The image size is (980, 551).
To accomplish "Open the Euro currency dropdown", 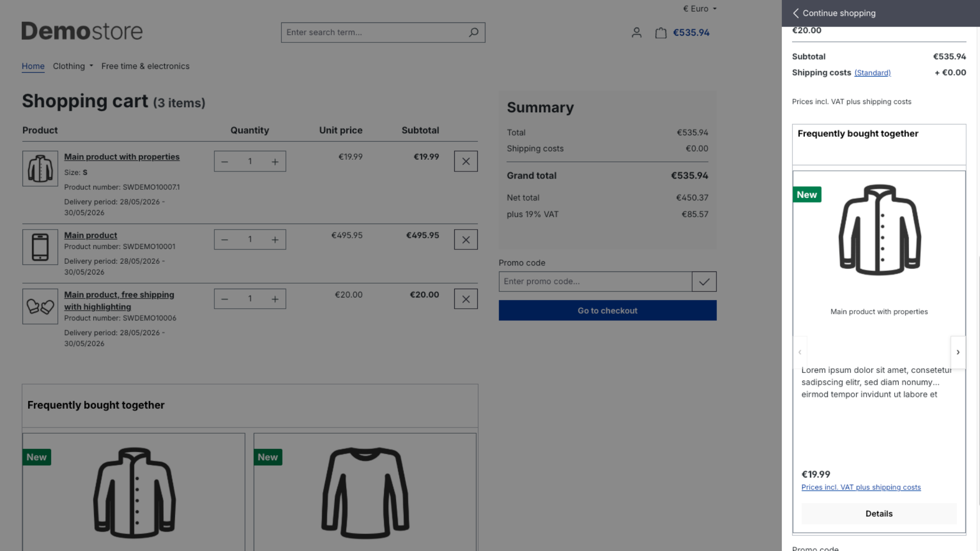I will tap(700, 9).
